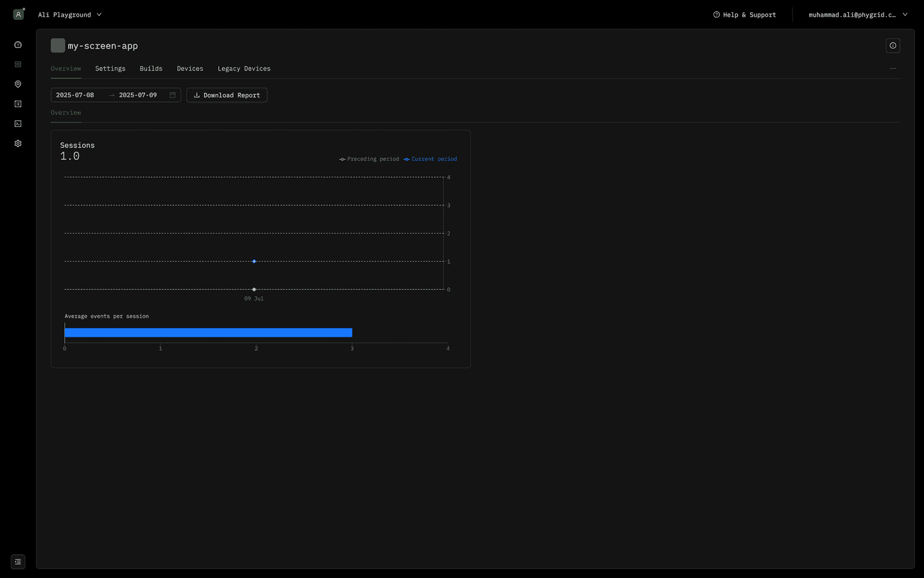Open sidebar Settings gear icon
This screenshot has height=578, width=924.
click(17, 143)
